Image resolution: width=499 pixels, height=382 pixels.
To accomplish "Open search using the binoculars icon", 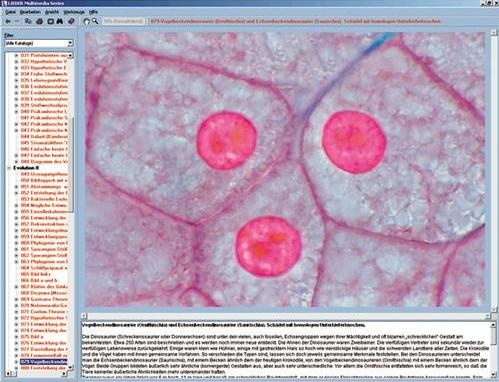I will click(60, 21).
